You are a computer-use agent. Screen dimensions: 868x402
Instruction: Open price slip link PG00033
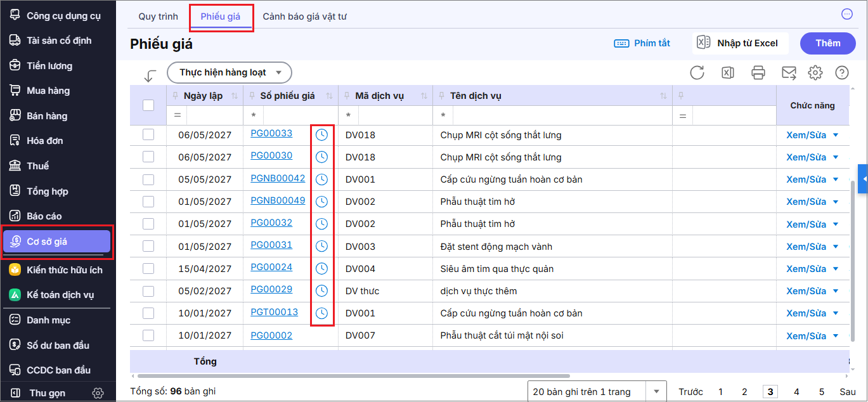point(271,134)
